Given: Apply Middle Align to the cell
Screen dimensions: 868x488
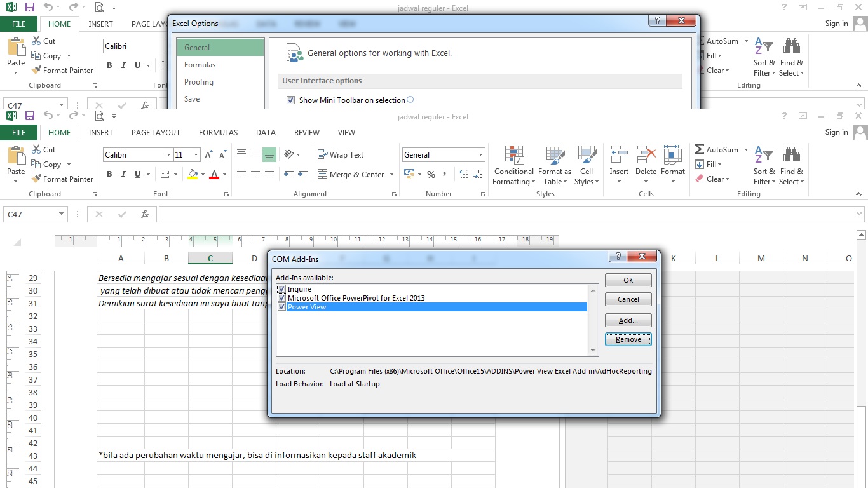Looking at the screenshot, I should (x=255, y=154).
